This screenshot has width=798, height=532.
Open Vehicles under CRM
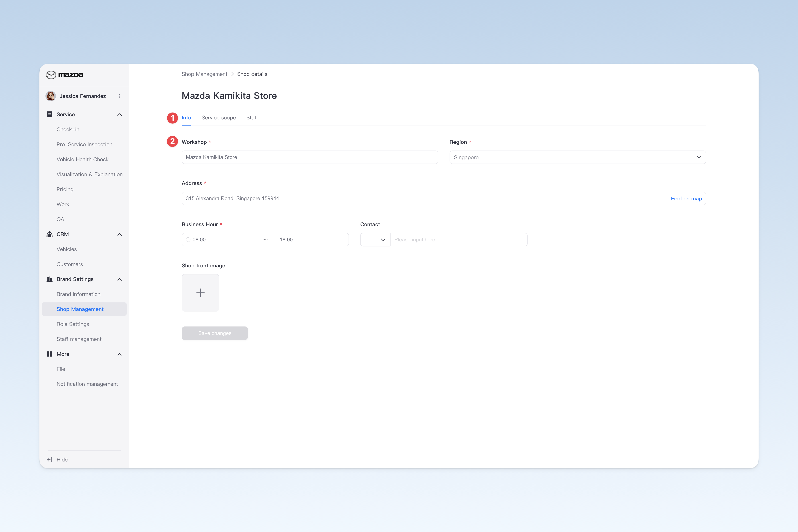(66, 249)
